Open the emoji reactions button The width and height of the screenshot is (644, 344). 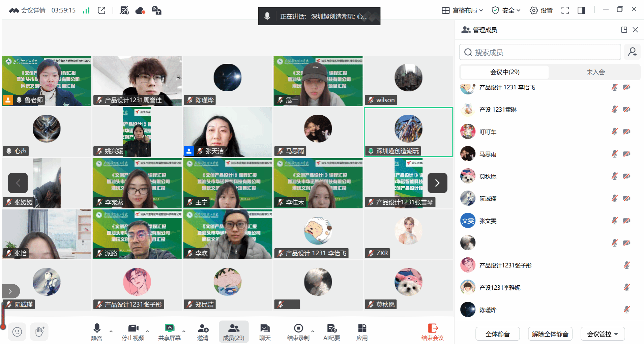point(17,332)
